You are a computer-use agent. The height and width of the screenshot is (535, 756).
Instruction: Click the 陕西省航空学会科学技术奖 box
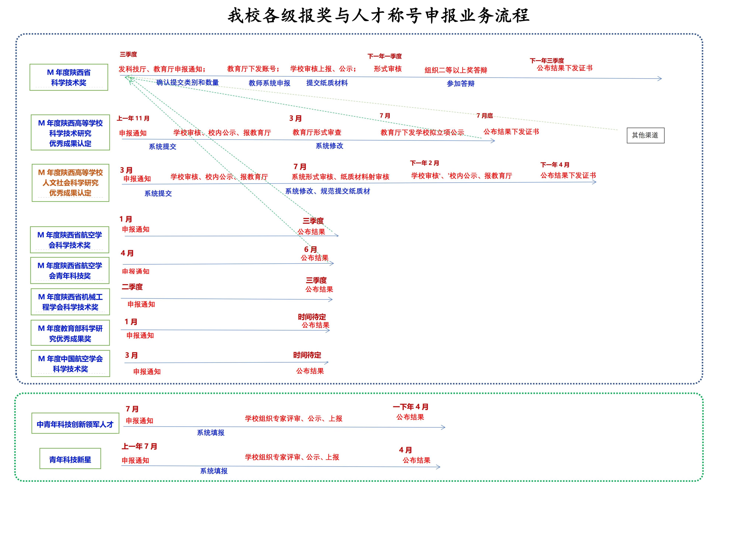click(x=69, y=240)
